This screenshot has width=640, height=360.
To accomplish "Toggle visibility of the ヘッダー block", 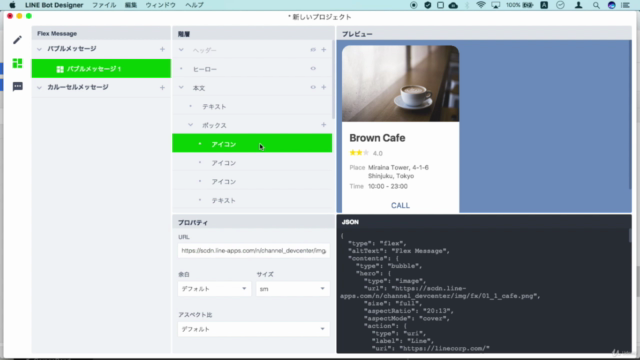I will pos(313,50).
